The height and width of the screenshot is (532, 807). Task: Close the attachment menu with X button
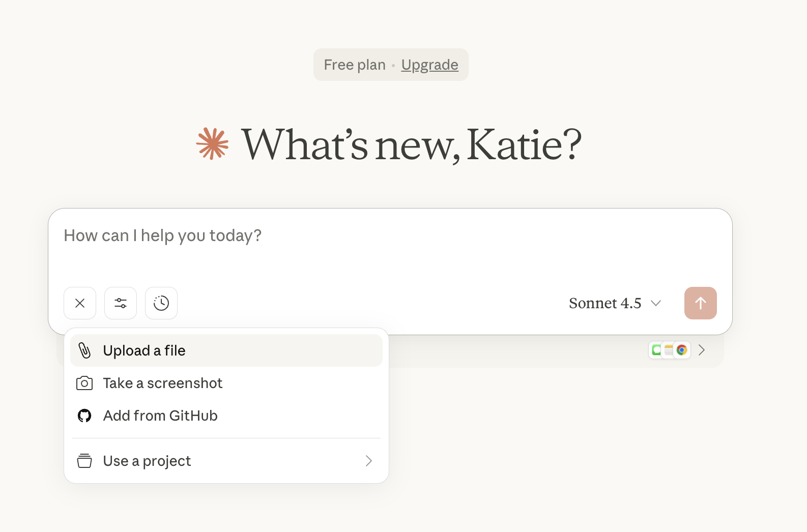click(80, 303)
